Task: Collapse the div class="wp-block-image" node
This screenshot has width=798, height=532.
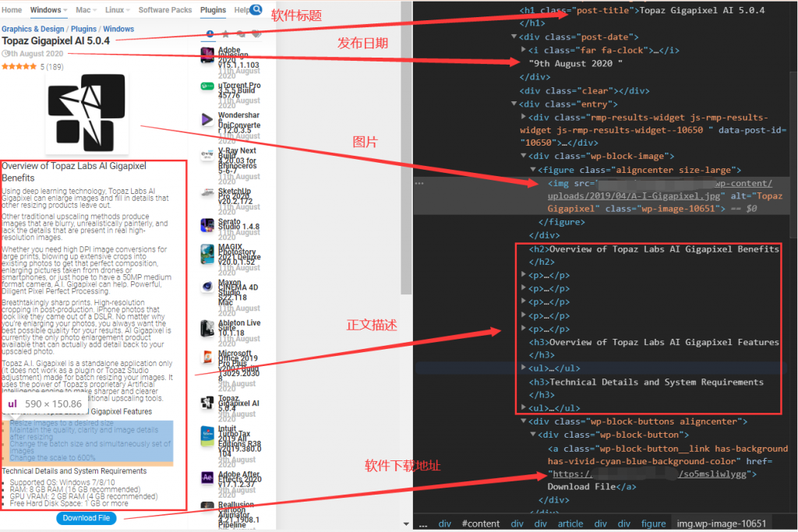Action: (523, 156)
